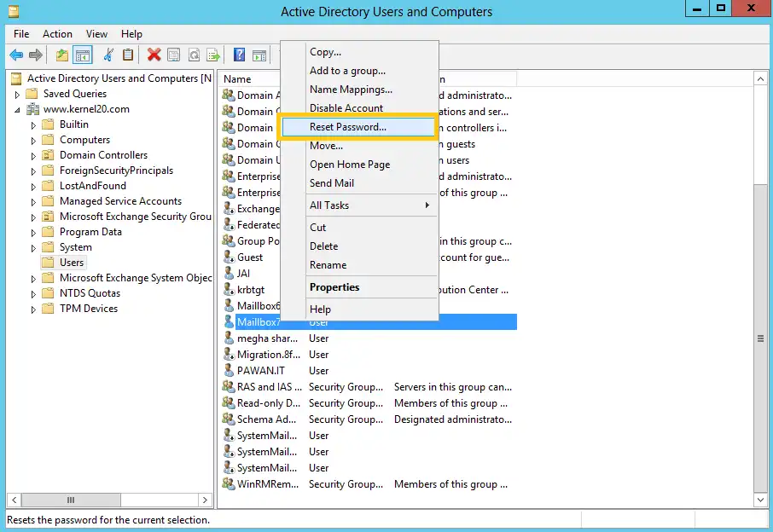This screenshot has height=532, width=773.
Task: Click the megha shar... user icon
Action: pyautogui.click(x=229, y=338)
